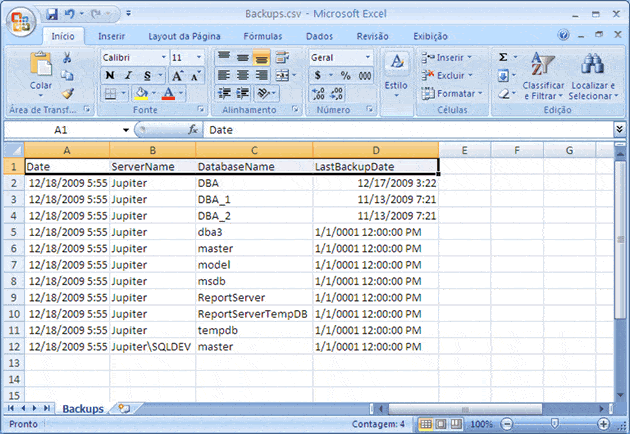This screenshot has height=434, width=630.
Task: Apply percent style format
Action: [345, 75]
